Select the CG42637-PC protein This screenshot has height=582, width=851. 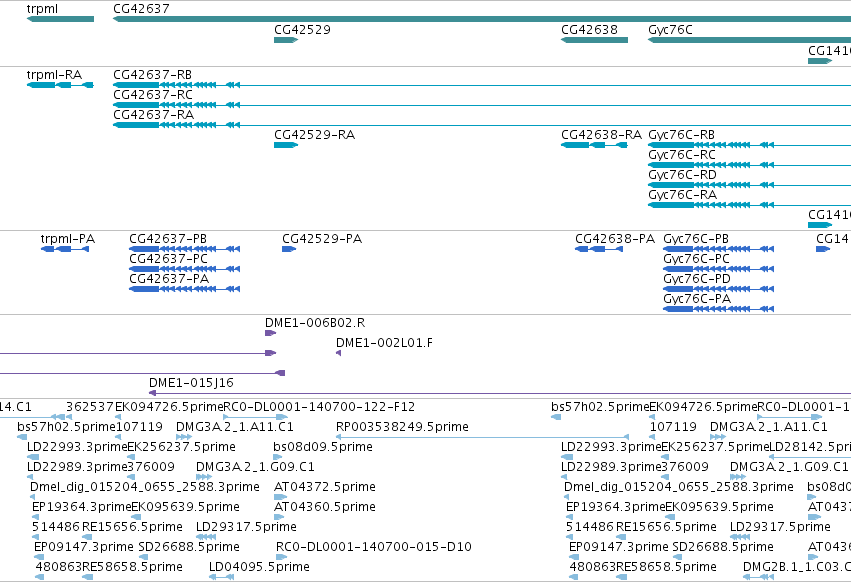(185, 269)
